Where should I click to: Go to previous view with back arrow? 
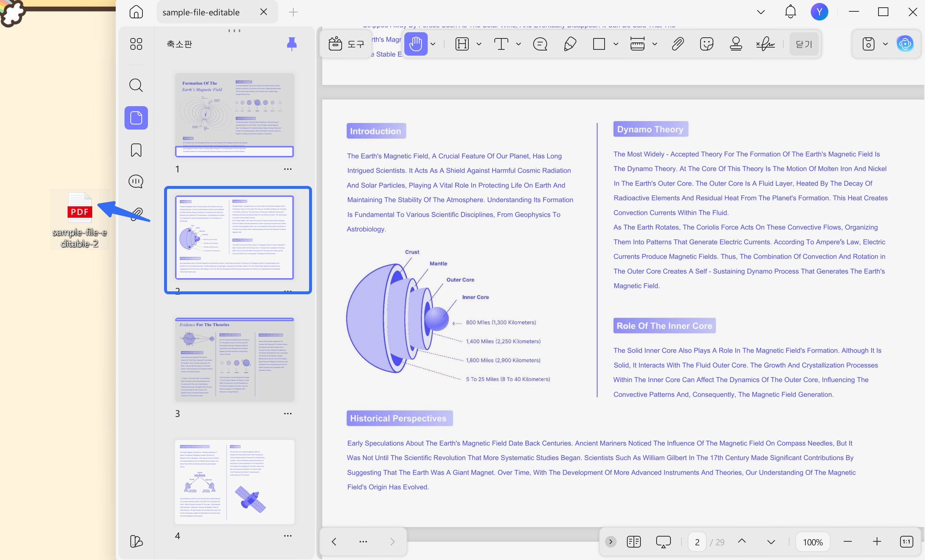[334, 541]
